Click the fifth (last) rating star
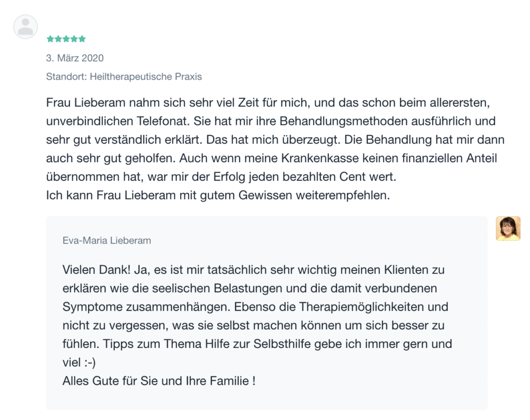This screenshot has width=530, height=420. (x=82, y=39)
